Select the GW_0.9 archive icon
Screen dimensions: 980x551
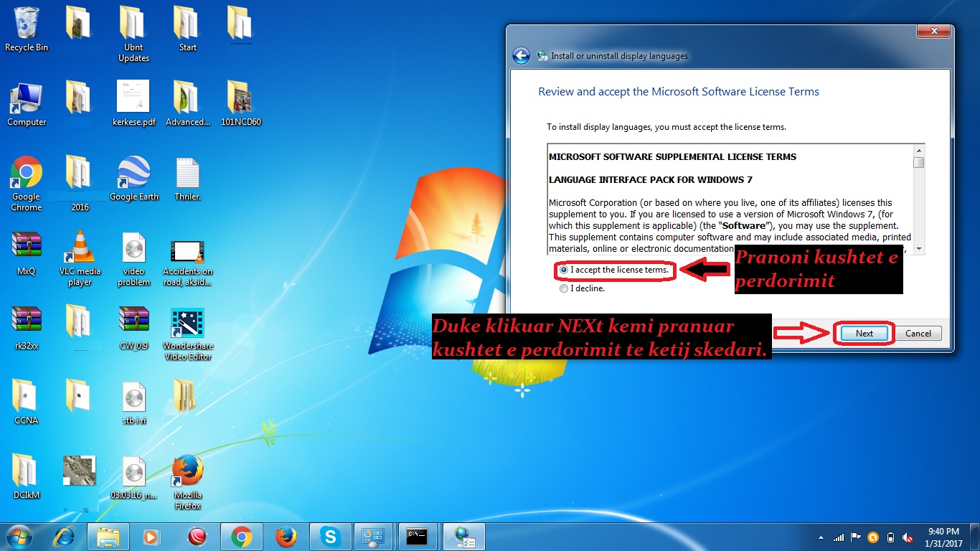(x=133, y=328)
